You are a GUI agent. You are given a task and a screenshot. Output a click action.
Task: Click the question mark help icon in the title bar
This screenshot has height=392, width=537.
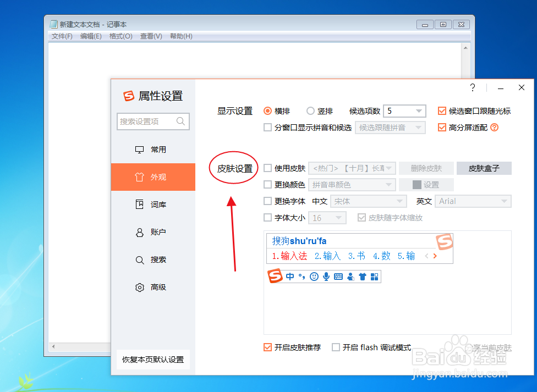click(x=473, y=87)
